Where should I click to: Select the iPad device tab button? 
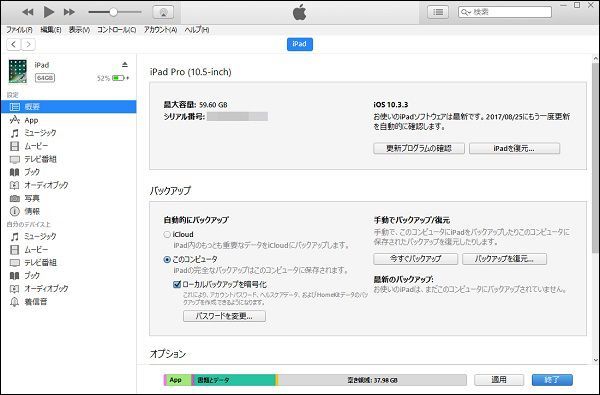300,44
